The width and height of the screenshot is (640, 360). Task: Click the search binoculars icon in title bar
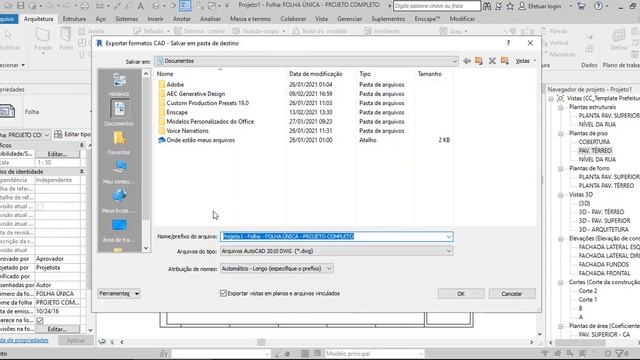point(487,6)
